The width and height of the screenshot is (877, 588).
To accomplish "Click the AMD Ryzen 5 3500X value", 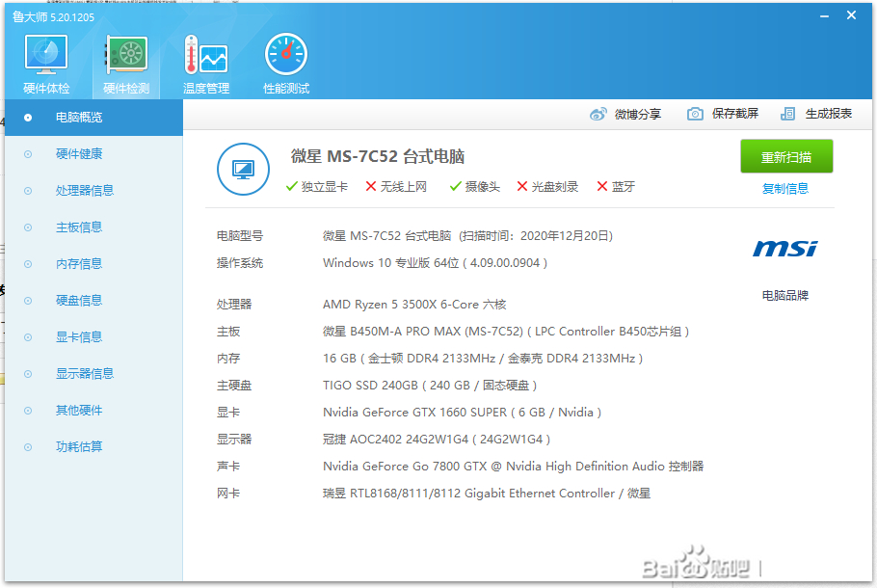I will coord(414,305).
